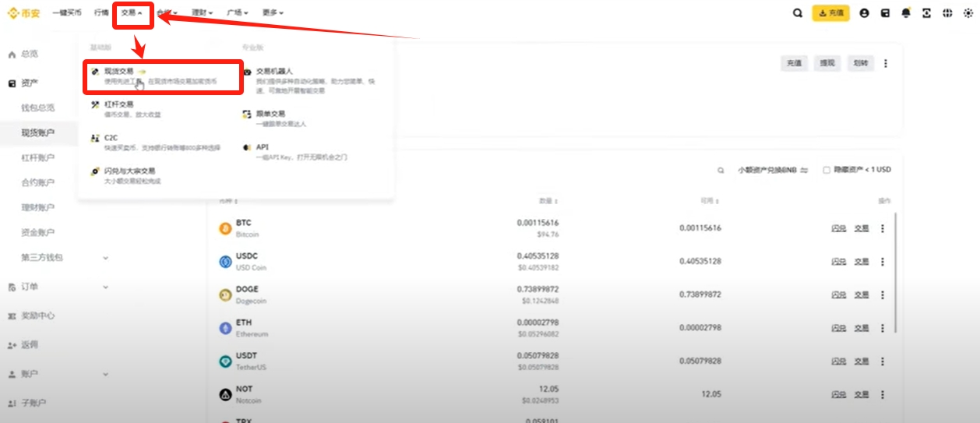Click the 奖励中心 icon in sidebar
Screen dimensions: 980x423
tap(12, 316)
